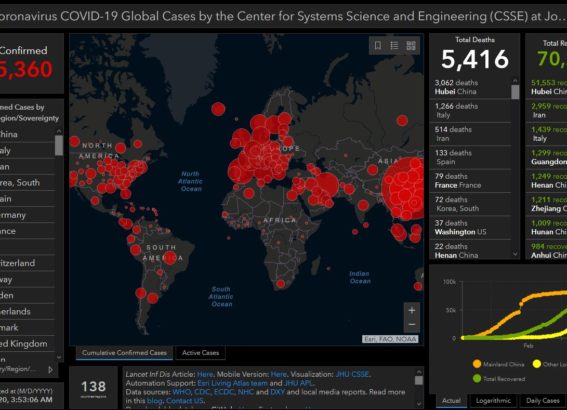Select the France 79 deaths row
Image resolution: width=567 pixels, height=410 pixels.
(470, 181)
